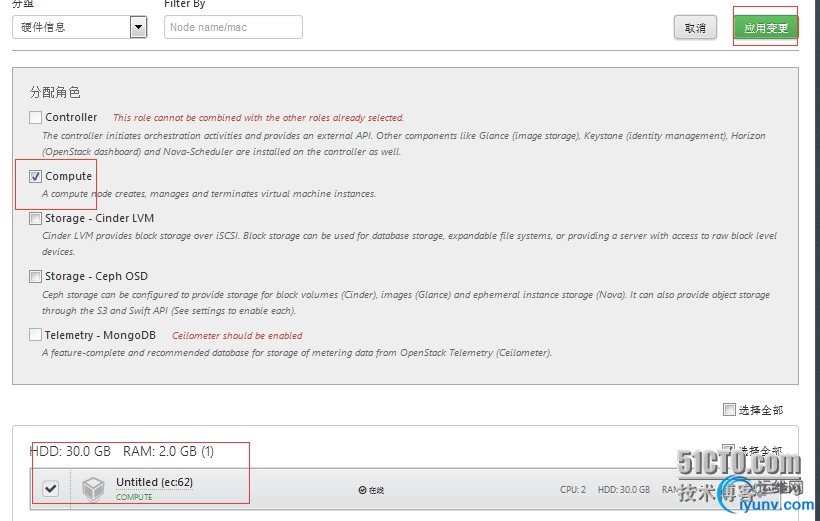Uncheck the Compute role checkbox
The width and height of the screenshot is (820, 521).
(36, 177)
